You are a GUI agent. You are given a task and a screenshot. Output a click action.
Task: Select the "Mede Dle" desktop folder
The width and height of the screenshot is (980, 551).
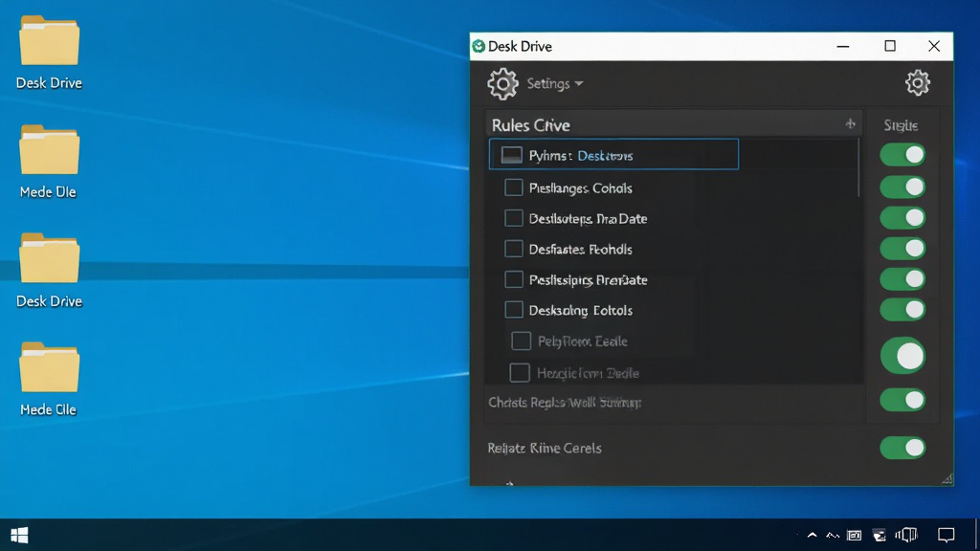[49, 161]
